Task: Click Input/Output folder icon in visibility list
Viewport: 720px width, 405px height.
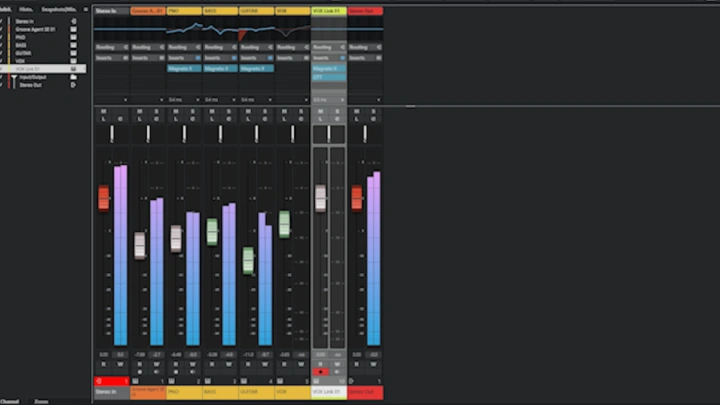Action: click(x=73, y=77)
